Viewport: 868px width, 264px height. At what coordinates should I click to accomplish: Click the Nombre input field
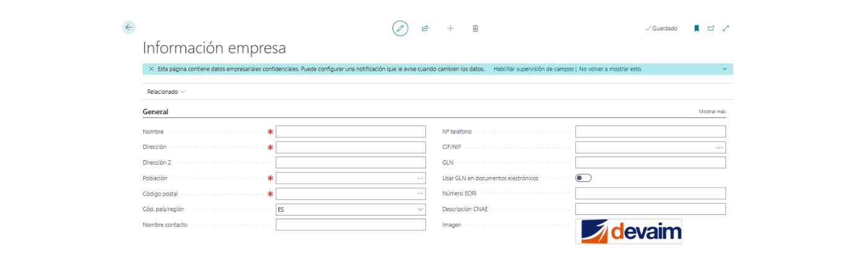coord(350,132)
